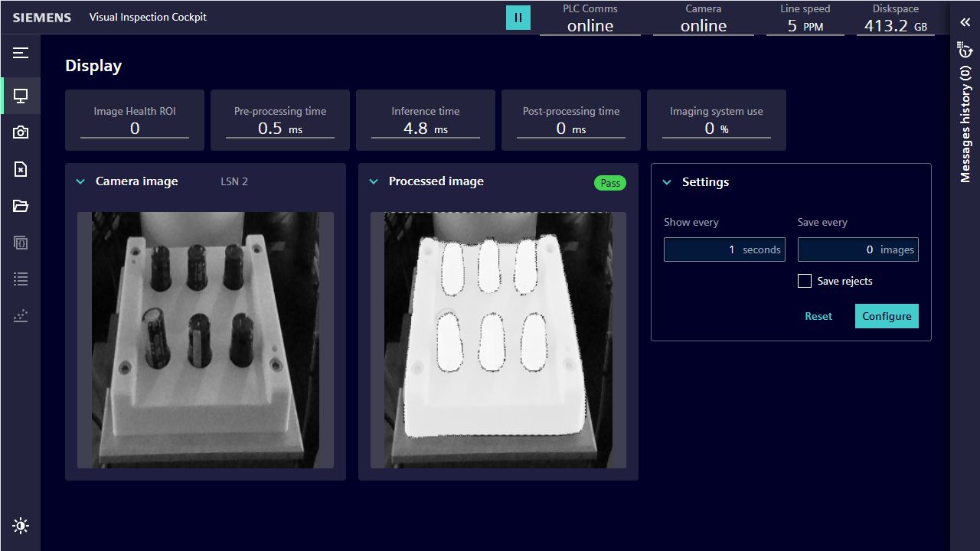This screenshot has width=980, height=551.
Task: Open the rejected images file icon
Action: (20, 169)
